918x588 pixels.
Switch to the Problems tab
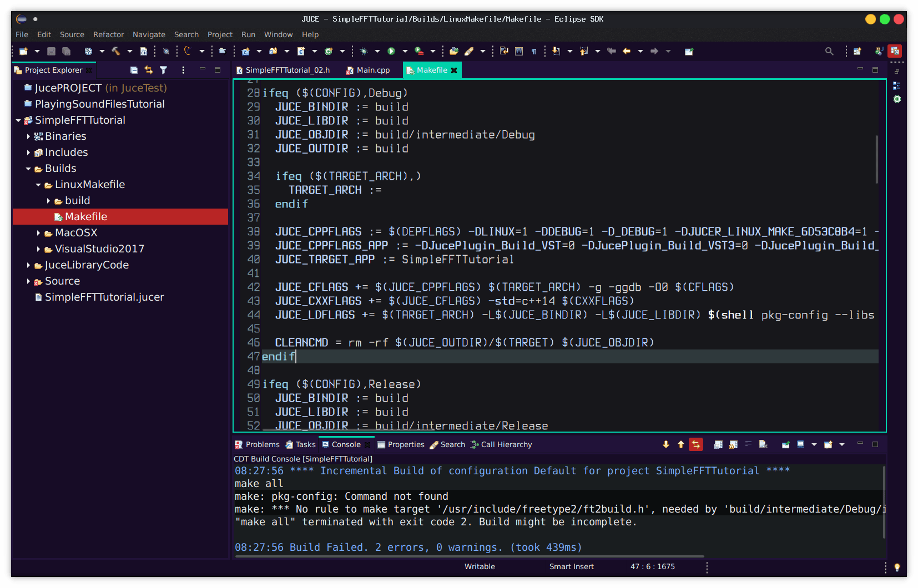262,444
